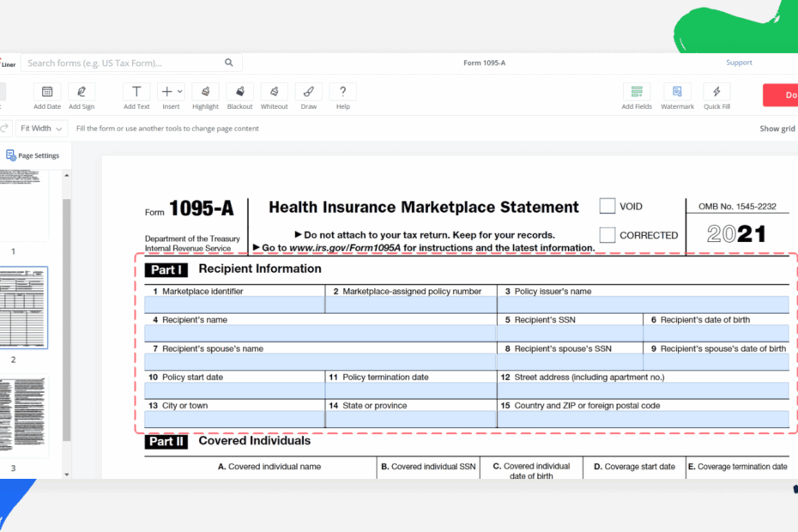This screenshot has height=532, width=798.
Task: Select page 2 thumbnail in sidebar
Action: tap(23, 309)
